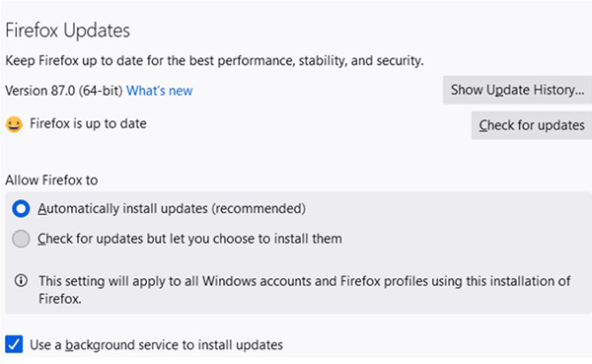This screenshot has width=592, height=364.
Task: Click the 'Keep Firefox up to date' description
Action: coord(214,60)
